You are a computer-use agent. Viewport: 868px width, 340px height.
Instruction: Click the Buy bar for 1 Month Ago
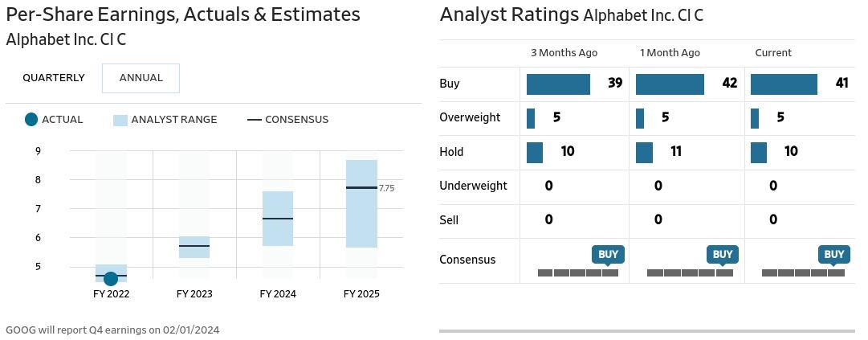670,84
